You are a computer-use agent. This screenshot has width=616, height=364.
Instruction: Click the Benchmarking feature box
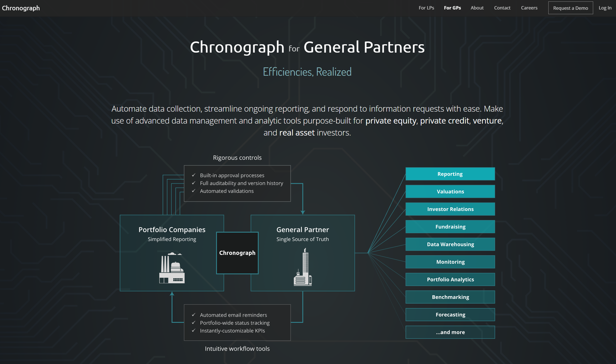(450, 297)
